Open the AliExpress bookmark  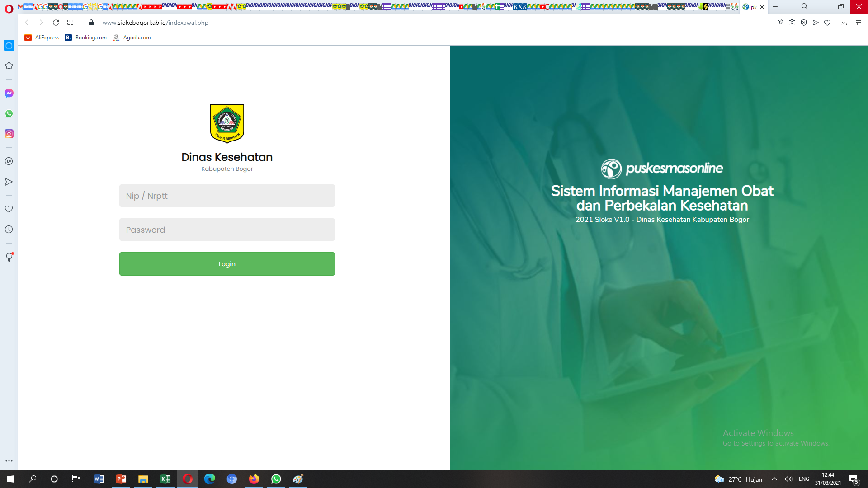[42, 38]
